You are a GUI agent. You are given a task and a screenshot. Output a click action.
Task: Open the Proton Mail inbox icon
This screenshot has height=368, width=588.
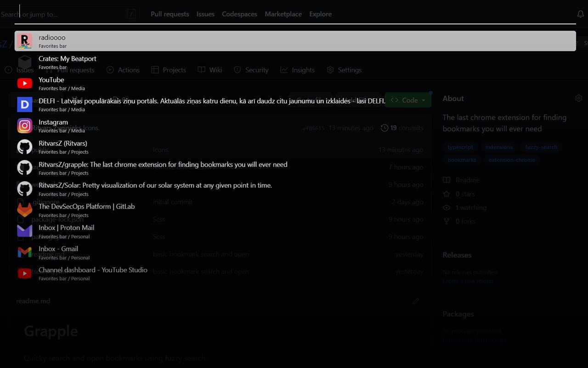25,231
